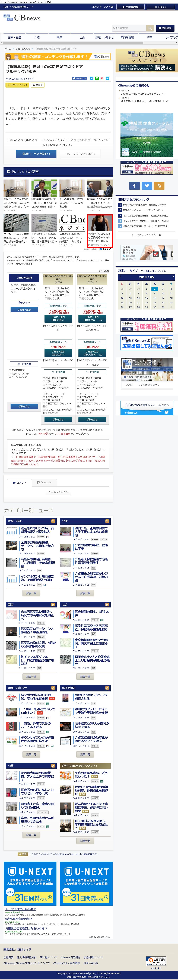The width and height of the screenshot is (178, 980).
Task: Share the article via LINE icon
Action: point(97,78)
